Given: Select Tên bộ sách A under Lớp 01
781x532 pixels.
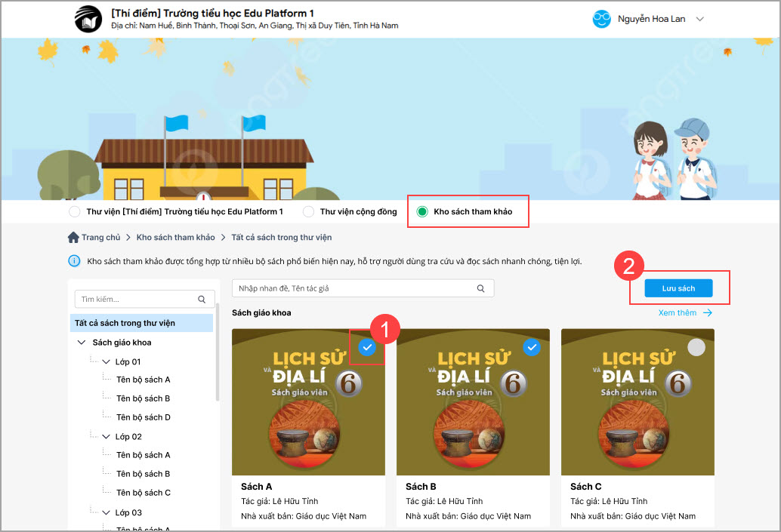Looking at the screenshot, I should click(x=144, y=380).
